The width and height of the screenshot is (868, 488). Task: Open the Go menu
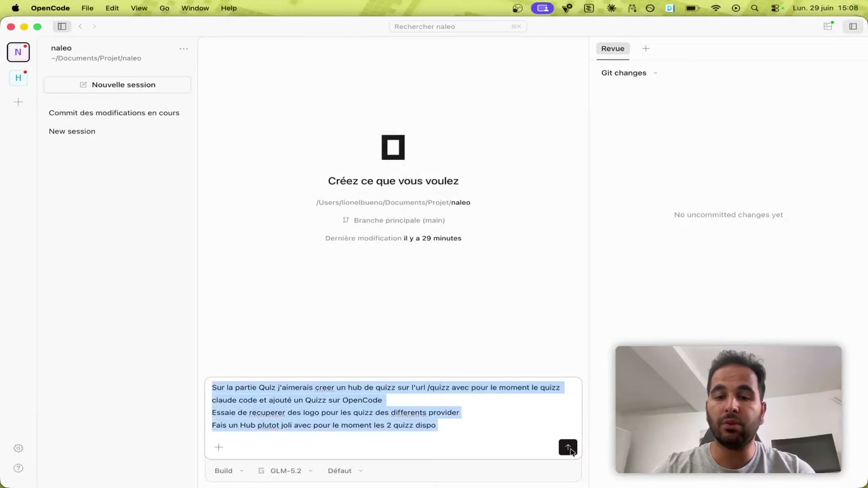pyautogui.click(x=164, y=8)
